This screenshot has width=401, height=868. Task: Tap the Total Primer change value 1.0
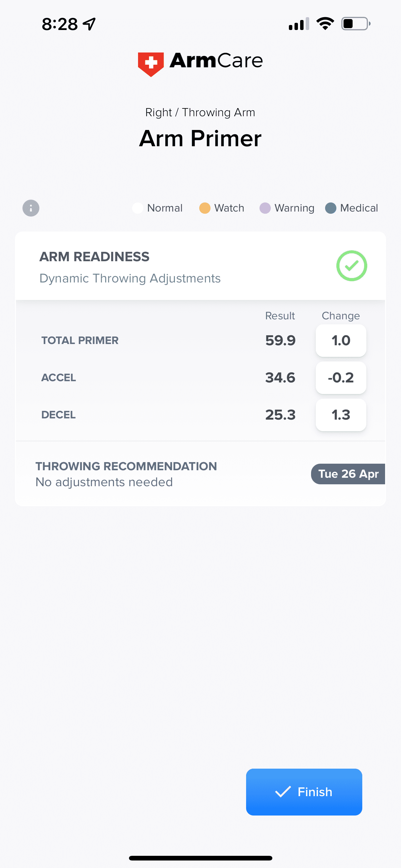pos(341,340)
